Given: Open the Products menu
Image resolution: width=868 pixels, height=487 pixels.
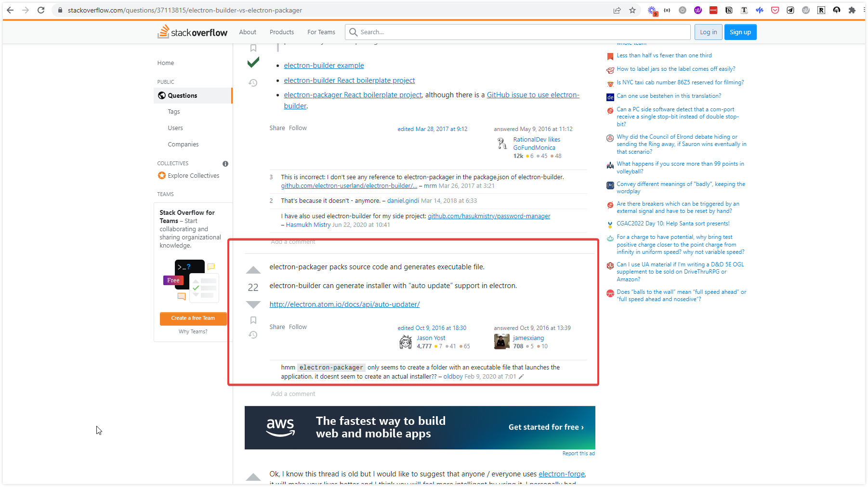Looking at the screenshot, I should pyautogui.click(x=282, y=32).
